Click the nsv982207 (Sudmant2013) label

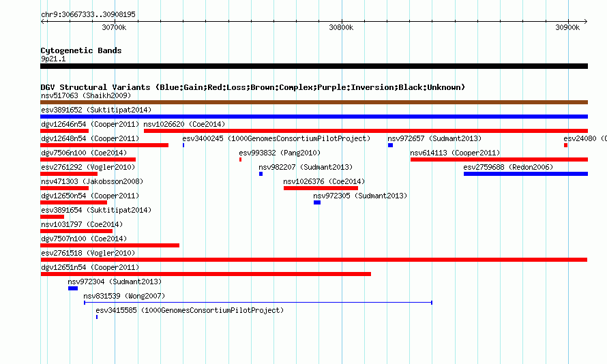coord(306,167)
